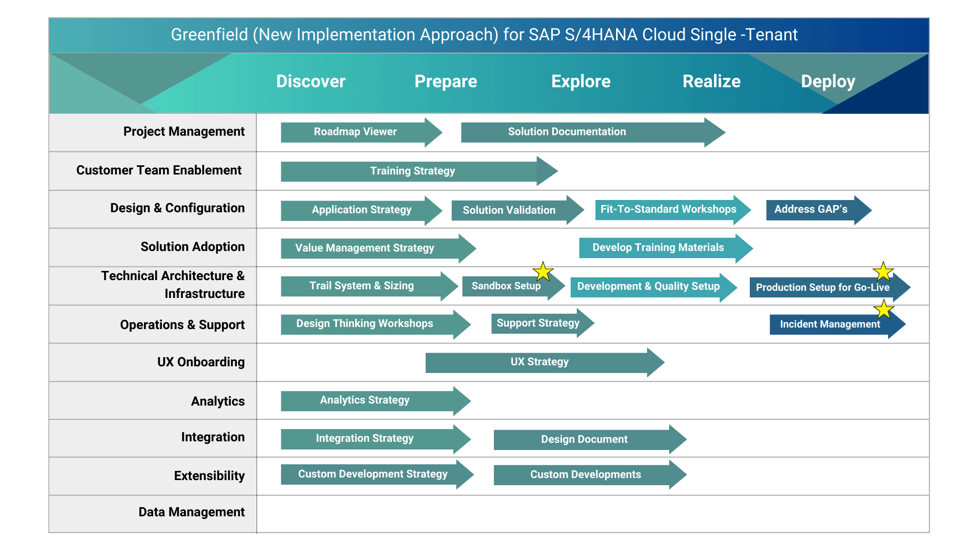
Task: Select the Discover phase heading
Action: 310,82
